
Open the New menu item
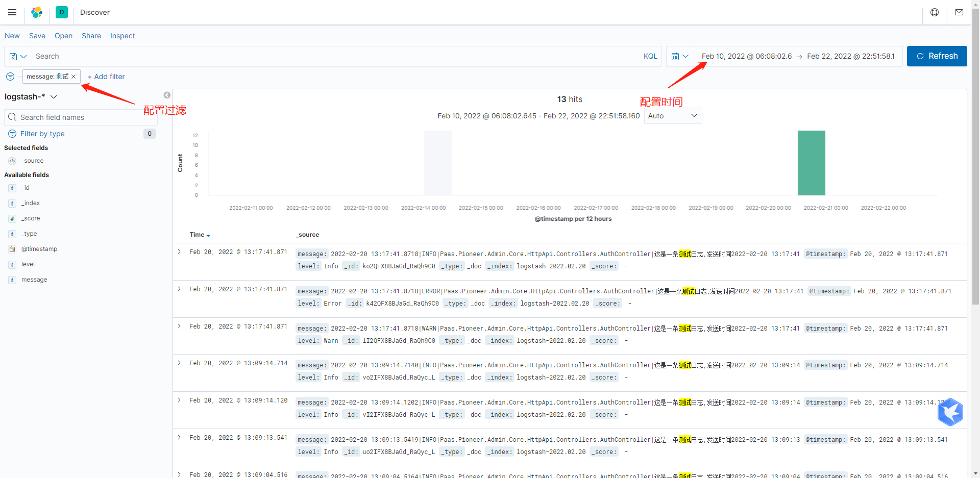click(x=12, y=36)
